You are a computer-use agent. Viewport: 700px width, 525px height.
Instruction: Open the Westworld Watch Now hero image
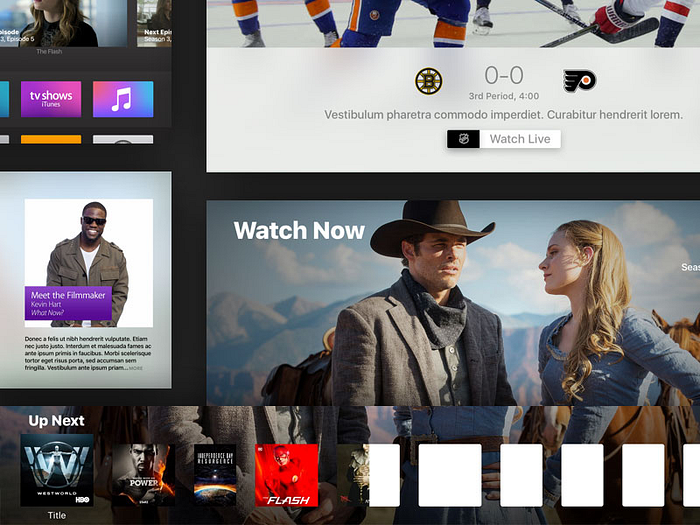453,303
